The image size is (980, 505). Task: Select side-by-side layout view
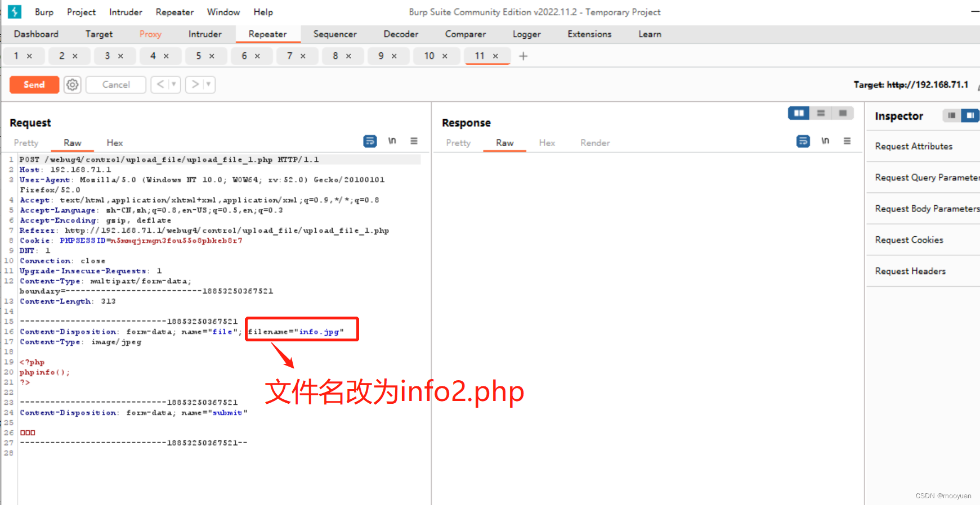(799, 113)
